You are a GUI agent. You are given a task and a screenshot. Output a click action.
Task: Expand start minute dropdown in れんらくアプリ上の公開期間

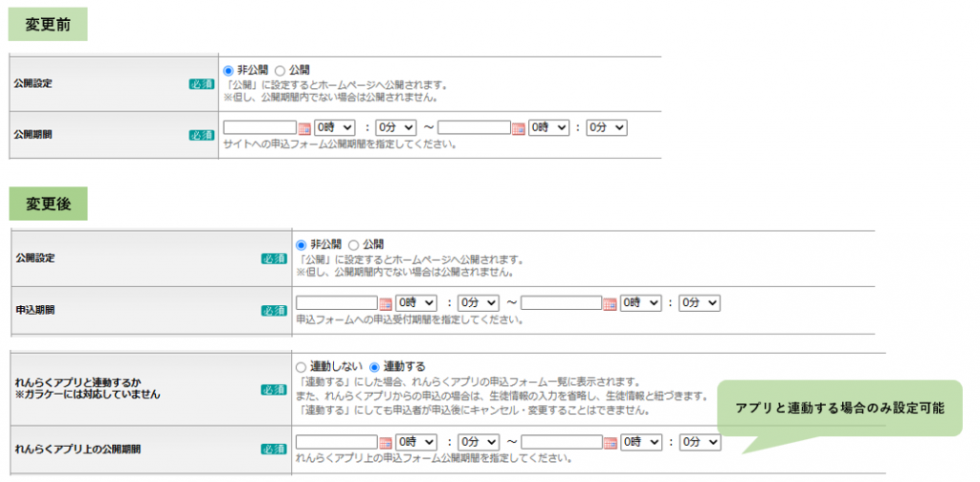[x=479, y=442]
